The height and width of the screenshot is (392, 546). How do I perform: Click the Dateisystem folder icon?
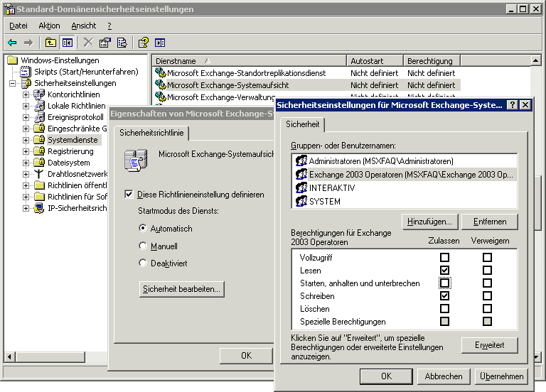[x=39, y=163]
